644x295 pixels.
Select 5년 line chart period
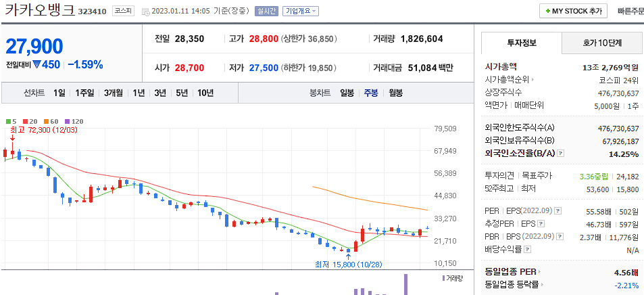[x=182, y=93]
